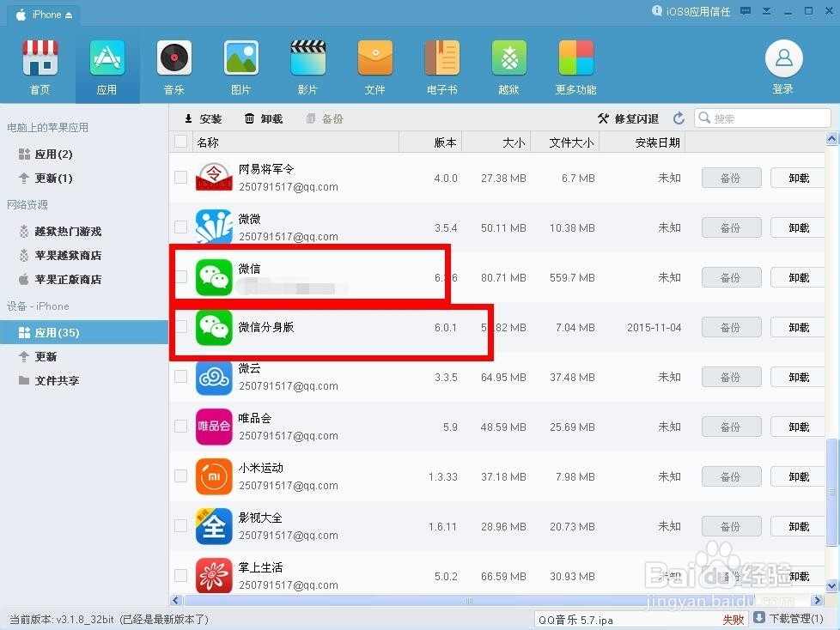Image resolution: width=840 pixels, height=630 pixels.
Task: Select the 文件 (Files) icon
Action: [x=374, y=66]
